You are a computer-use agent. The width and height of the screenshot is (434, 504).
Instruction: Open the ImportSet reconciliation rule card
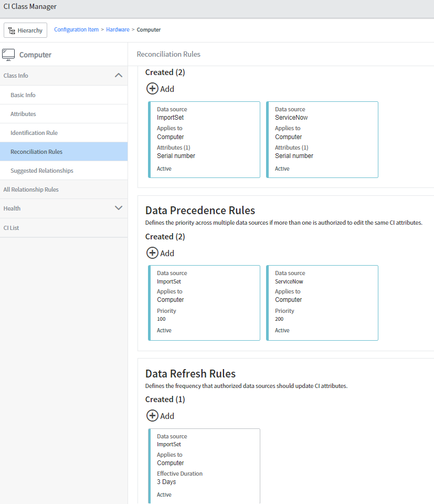(x=204, y=139)
